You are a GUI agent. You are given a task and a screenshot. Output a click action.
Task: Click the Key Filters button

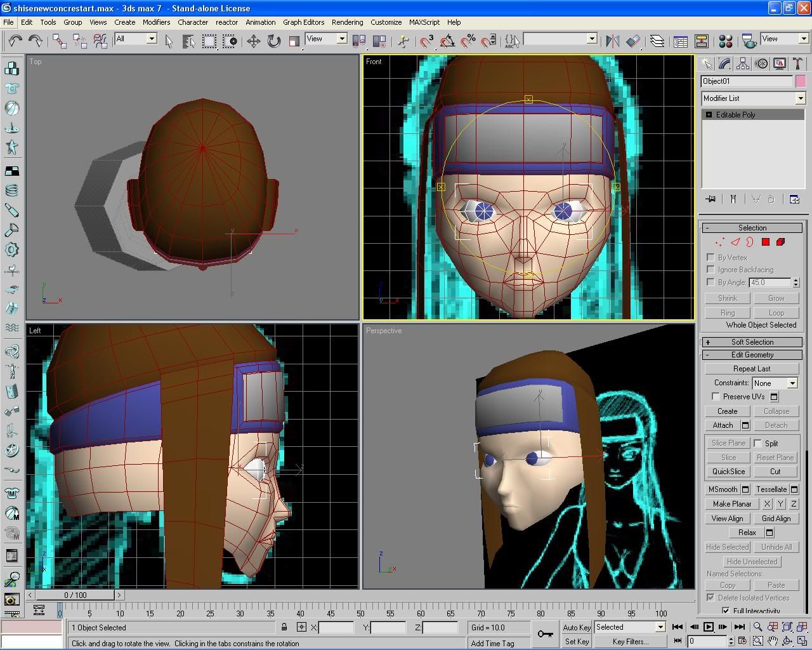(x=630, y=642)
